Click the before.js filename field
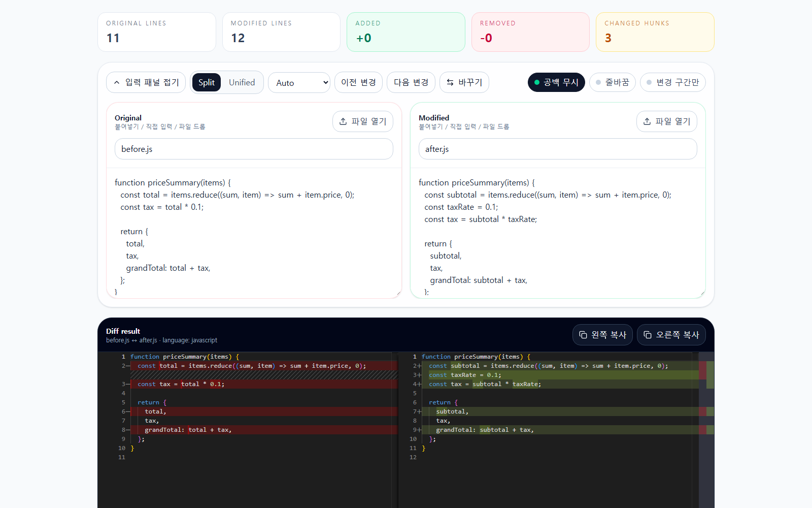The width and height of the screenshot is (812, 508). tap(254, 149)
